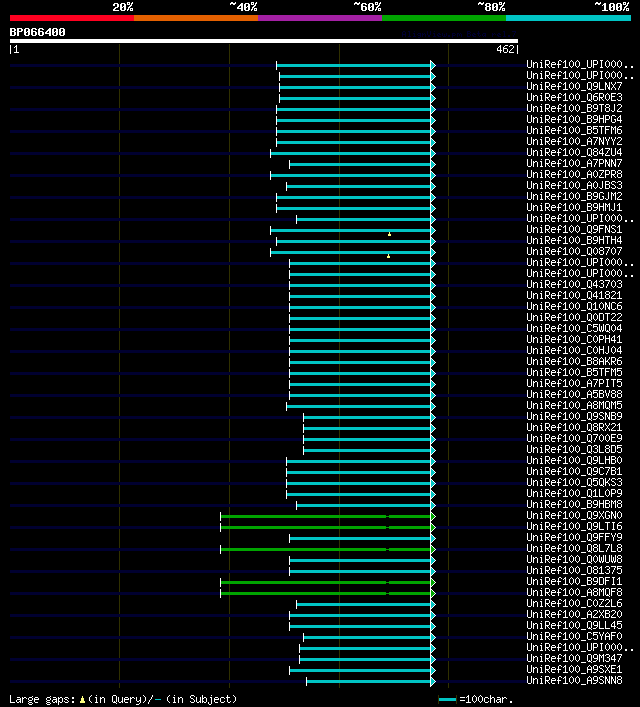Open hit UniRef100_A7NYY2
The height and width of the screenshot is (707, 640).
click(x=574, y=142)
